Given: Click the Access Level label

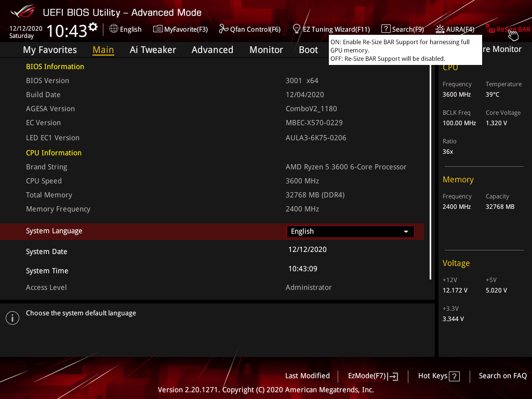Looking at the screenshot, I should [46, 287].
